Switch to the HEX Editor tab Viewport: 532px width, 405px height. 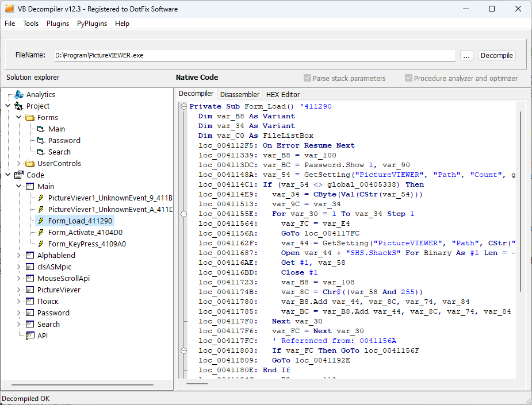pyautogui.click(x=283, y=95)
